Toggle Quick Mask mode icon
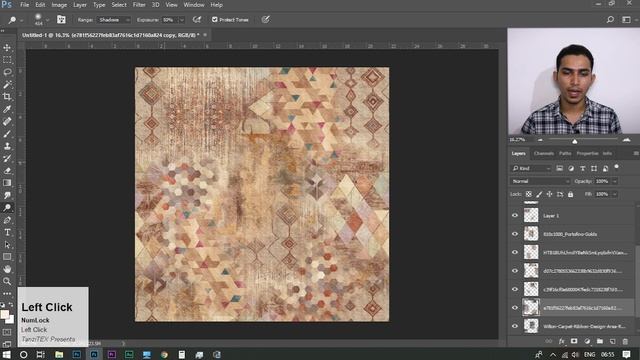The height and width of the screenshot is (360, 640). (7, 333)
